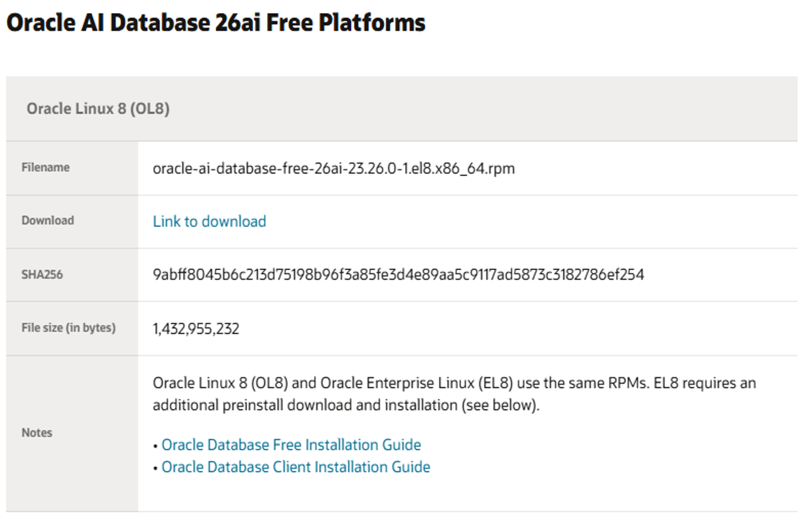Click the 'Filename' row label
The height and width of the screenshot is (522, 812).
tap(45, 168)
